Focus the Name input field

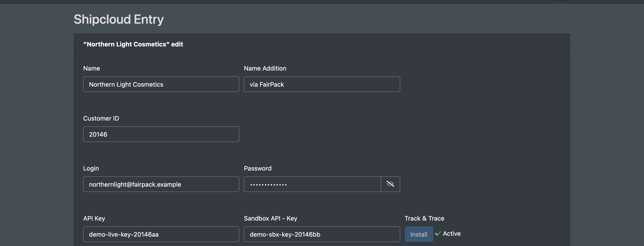point(161,84)
